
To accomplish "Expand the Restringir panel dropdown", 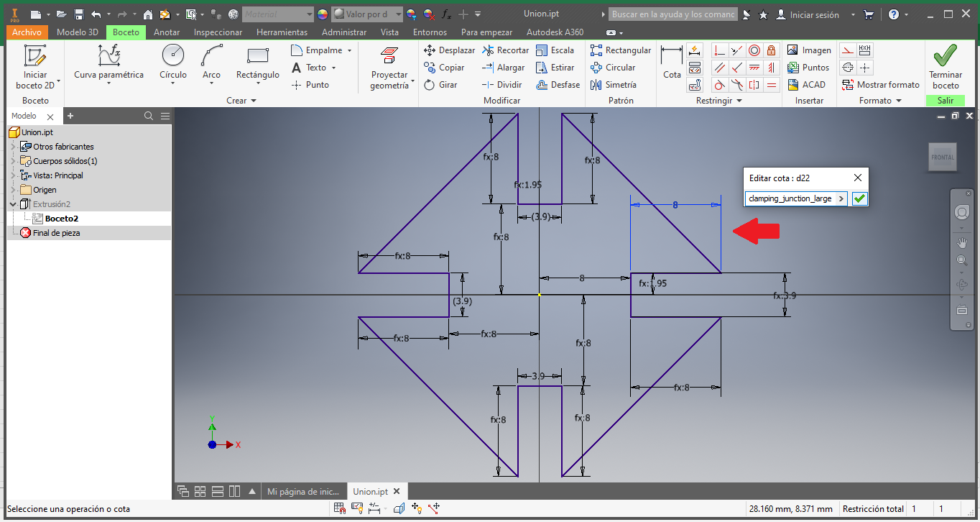I will click(x=719, y=101).
